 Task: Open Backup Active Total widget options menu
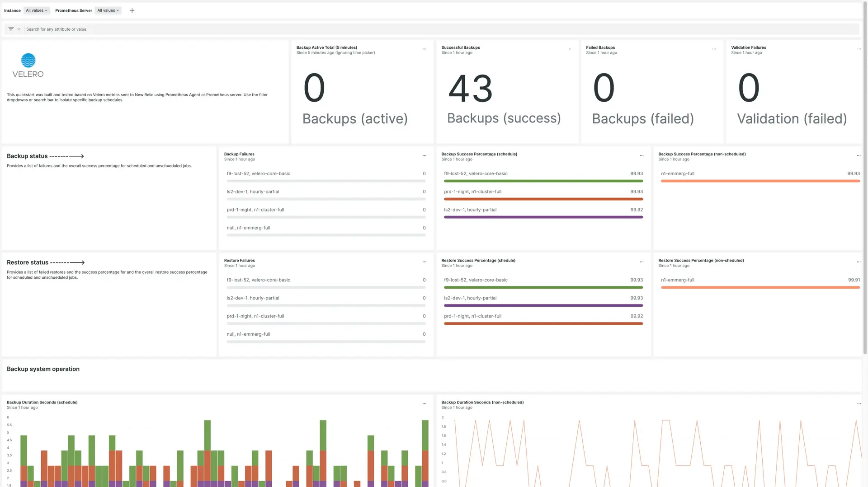click(424, 49)
